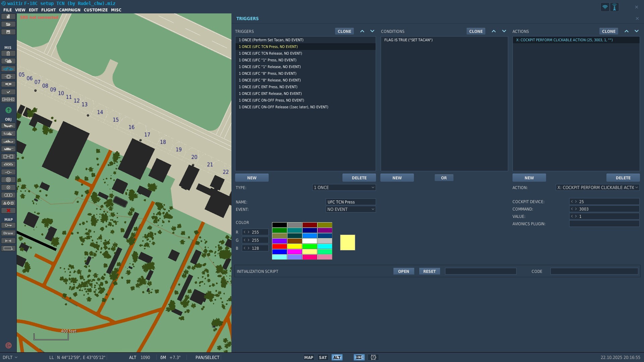This screenshot has width=644, height=362.
Task: Select the helicopter group tool
Action: (x=8, y=133)
